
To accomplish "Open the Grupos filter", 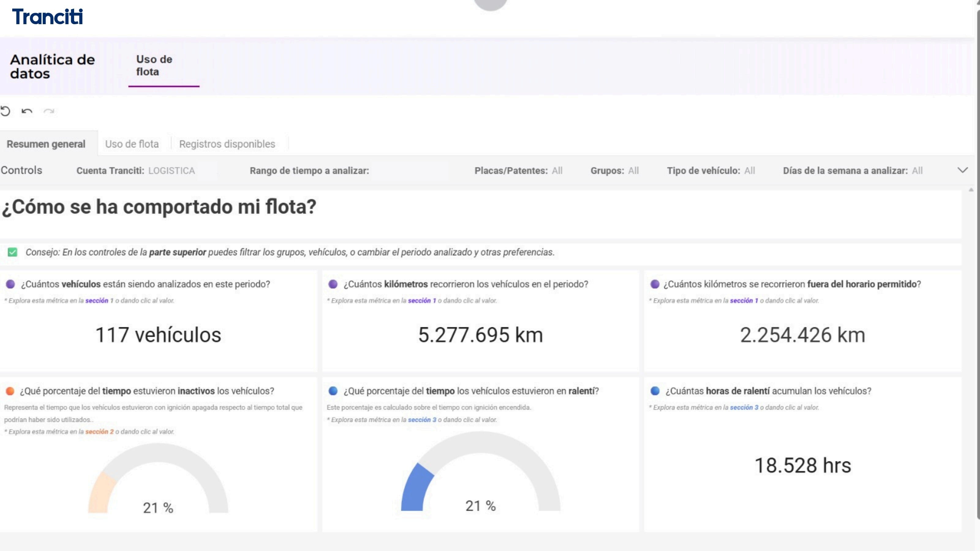I will [x=614, y=171].
